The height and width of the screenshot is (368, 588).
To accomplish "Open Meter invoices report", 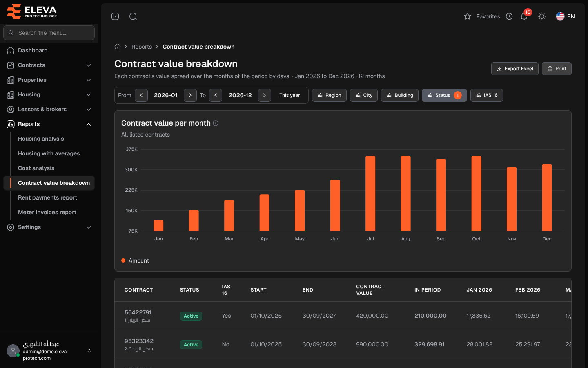I will click(x=47, y=212).
